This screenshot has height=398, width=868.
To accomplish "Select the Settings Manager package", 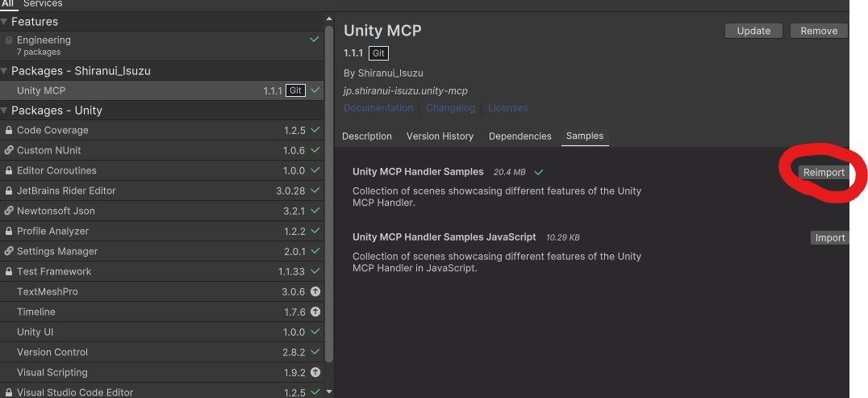I will pyautogui.click(x=161, y=251).
